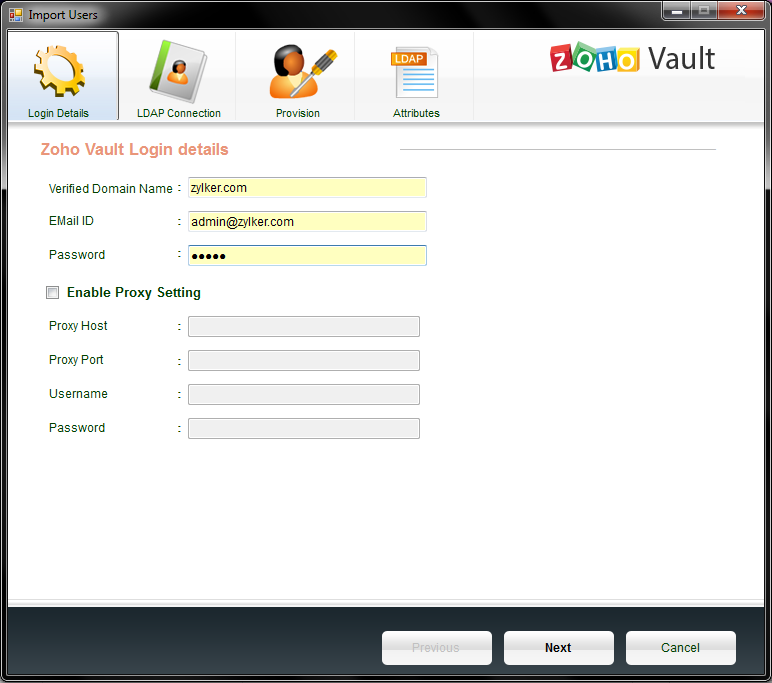Screen dimensions: 772x683
Task: Click the EMail ID input field
Action: pos(307,222)
